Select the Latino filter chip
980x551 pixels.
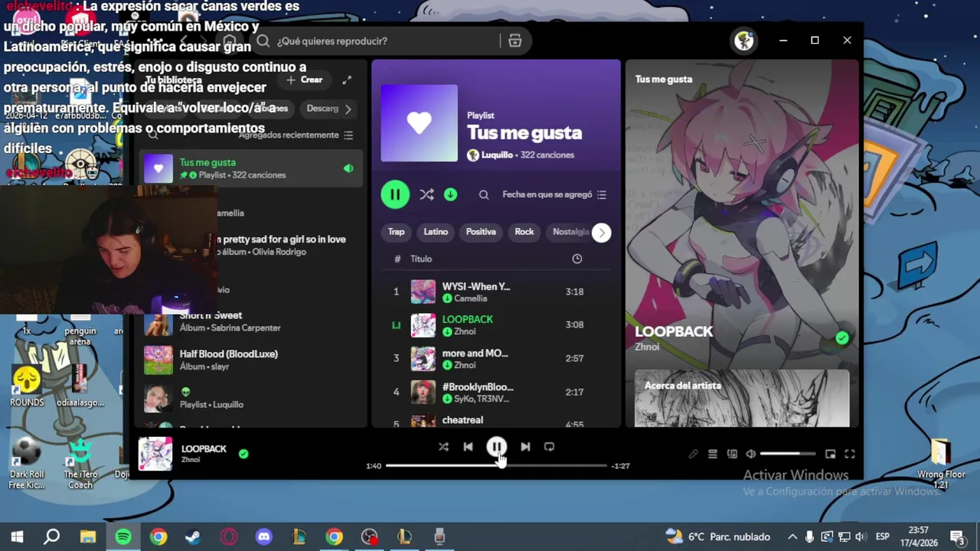click(x=436, y=232)
